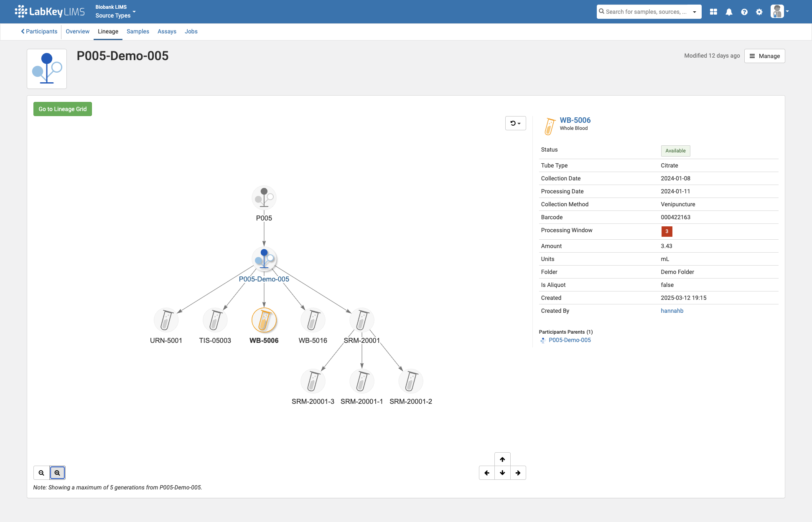Click the Folder value Demo Folder
Image resolution: width=812 pixels, height=522 pixels.
677,272
